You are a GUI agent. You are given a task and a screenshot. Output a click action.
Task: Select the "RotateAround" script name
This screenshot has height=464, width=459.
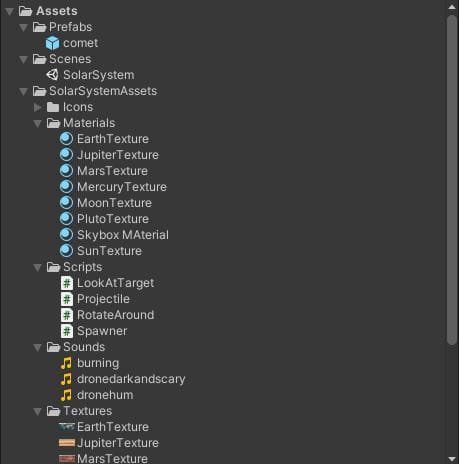[115, 315]
